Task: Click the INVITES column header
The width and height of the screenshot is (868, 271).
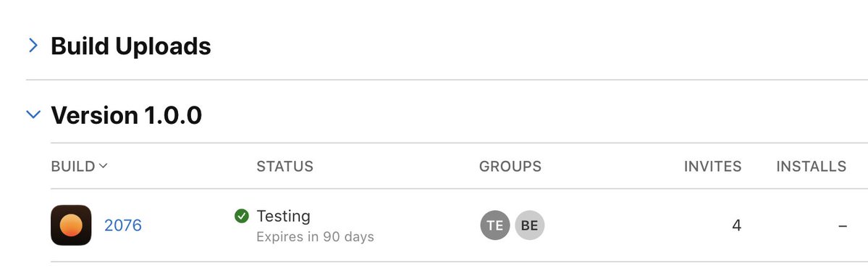Action: (x=712, y=166)
